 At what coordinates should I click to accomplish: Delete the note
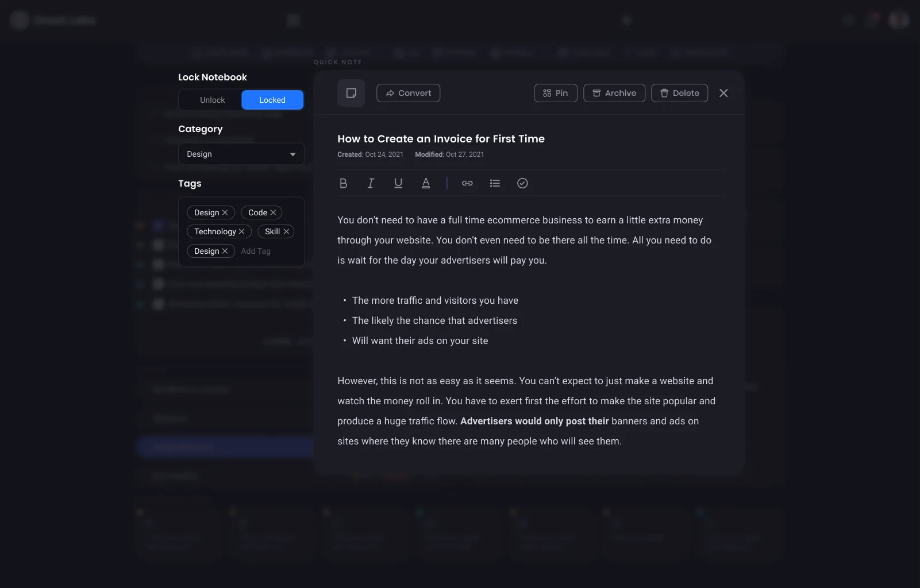point(679,93)
